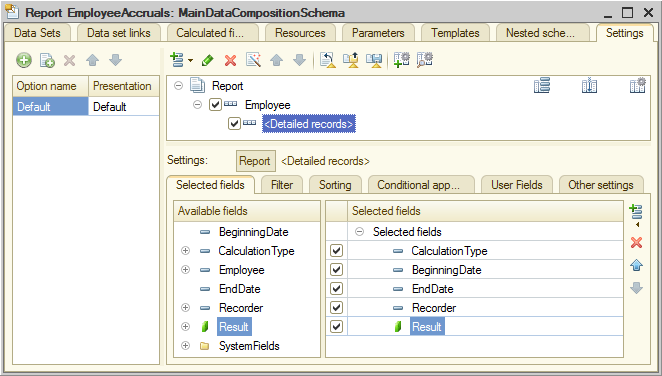The image size is (662, 376).
Task: Click table icon in Report row
Action: click(589, 86)
